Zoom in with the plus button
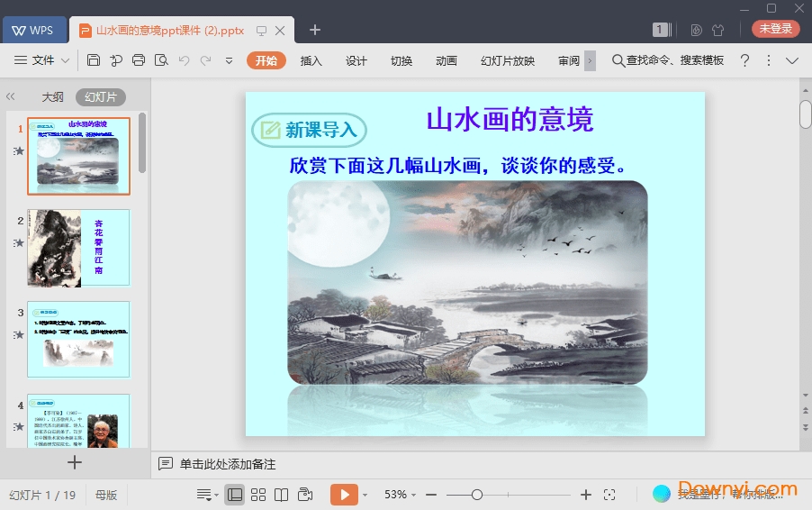 point(586,495)
